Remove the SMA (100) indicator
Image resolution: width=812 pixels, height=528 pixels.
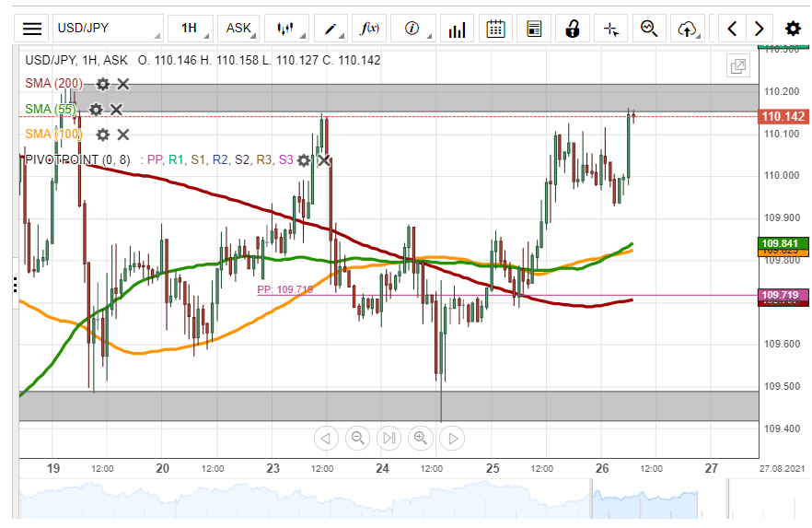[x=123, y=135]
